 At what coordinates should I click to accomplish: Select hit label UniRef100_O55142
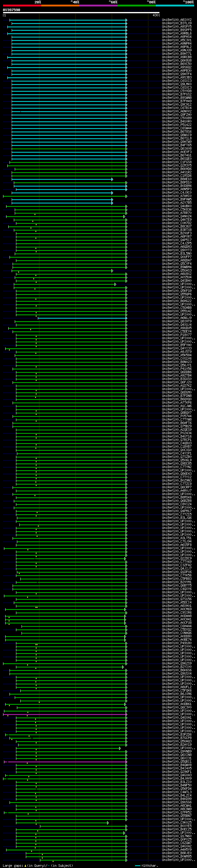click(177, 311)
